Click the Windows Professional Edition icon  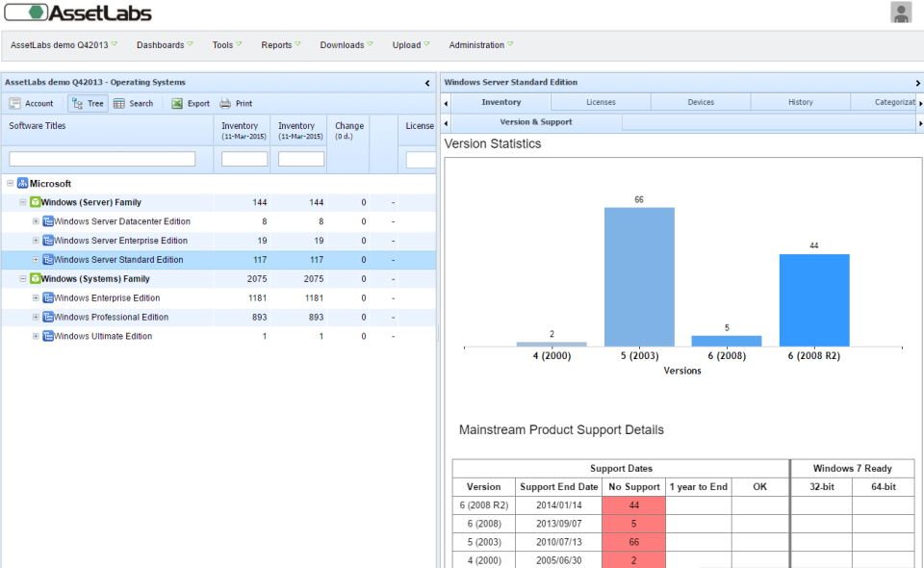coord(48,317)
